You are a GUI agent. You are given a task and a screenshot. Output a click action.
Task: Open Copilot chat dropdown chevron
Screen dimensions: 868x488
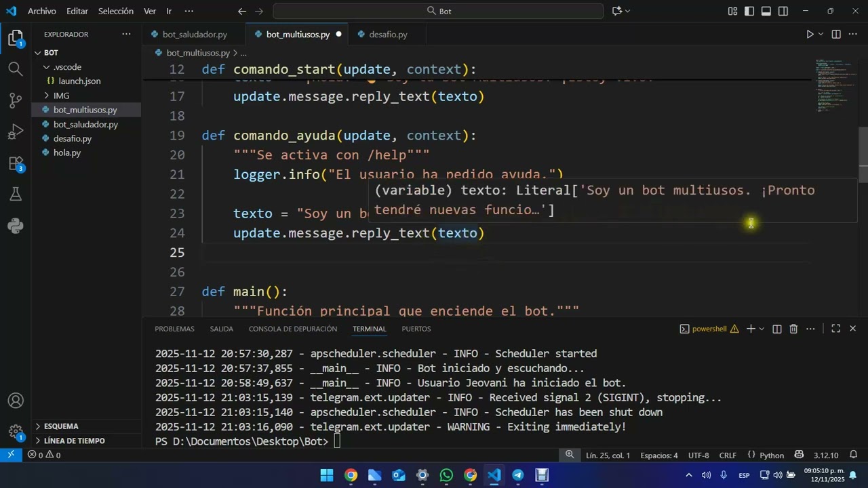pyautogui.click(x=628, y=11)
